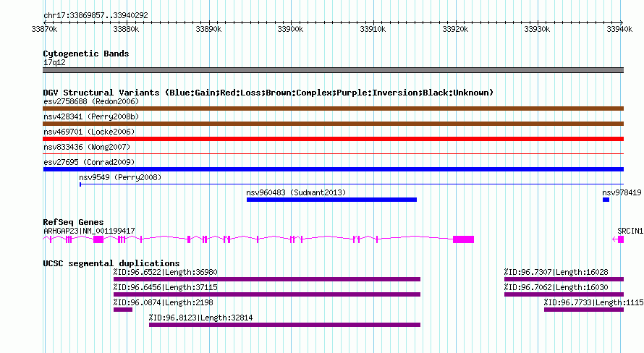644x353 pixels.
Task: Open variant nsv9549 (Perry2008) label
Action: pyautogui.click(x=120, y=177)
